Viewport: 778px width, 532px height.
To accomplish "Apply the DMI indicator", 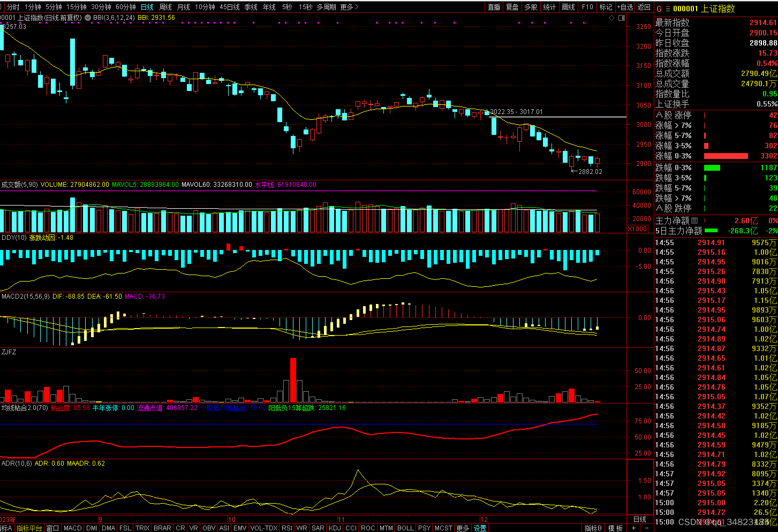I will click(x=92, y=528).
